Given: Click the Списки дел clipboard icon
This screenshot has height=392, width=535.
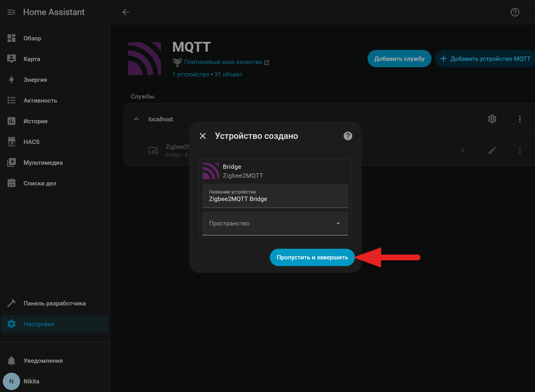Looking at the screenshot, I should [x=11, y=183].
